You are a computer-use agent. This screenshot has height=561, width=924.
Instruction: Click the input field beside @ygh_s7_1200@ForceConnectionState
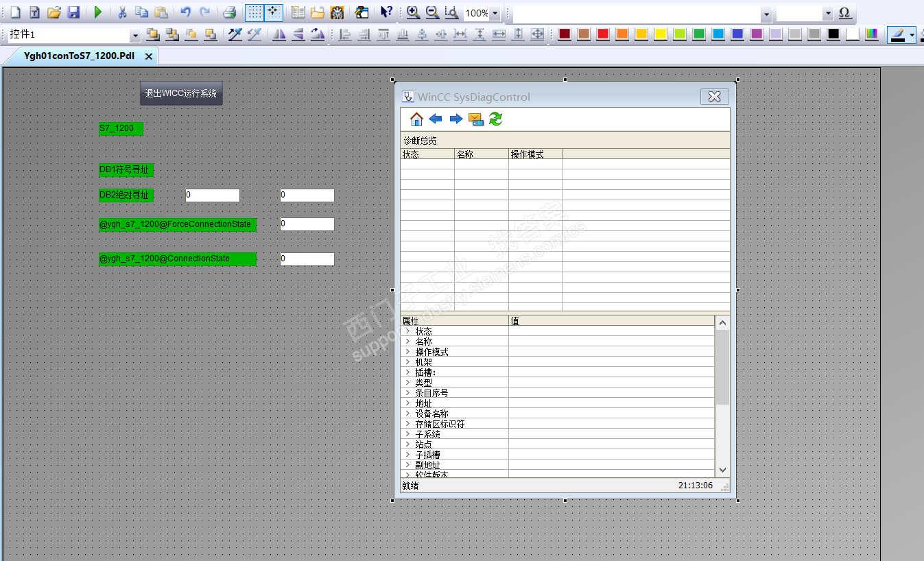[307, 224]
